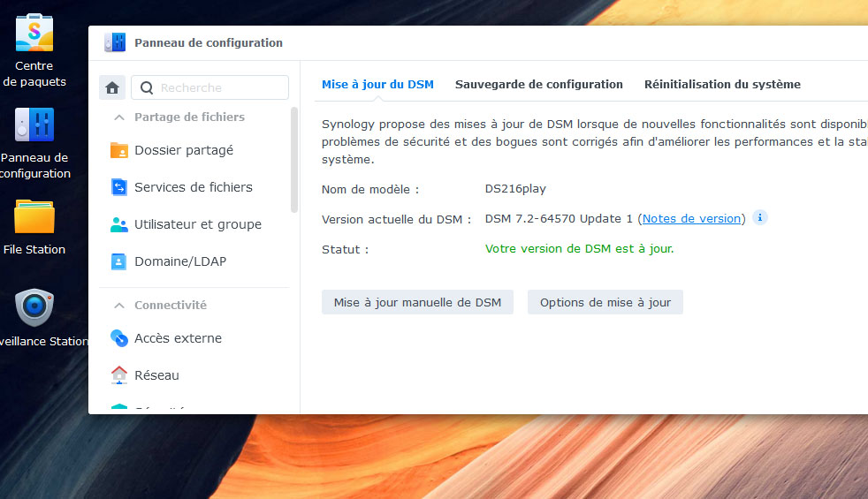This screenshot has height=499, width=868.
Task: Click Mise à jour manuelle de DSM button
Action: tap(417, 302)
